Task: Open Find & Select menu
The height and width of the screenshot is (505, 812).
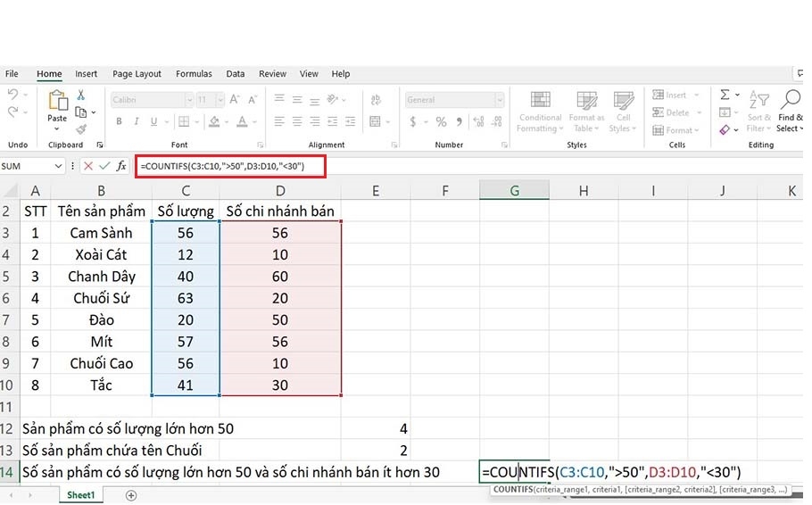Action: point(790,112)
